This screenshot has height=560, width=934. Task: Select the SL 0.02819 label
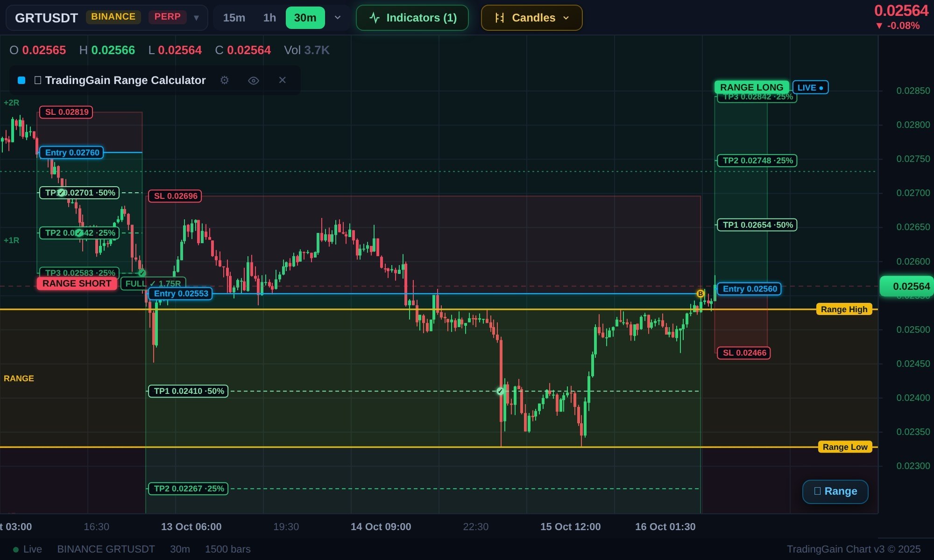66,112
